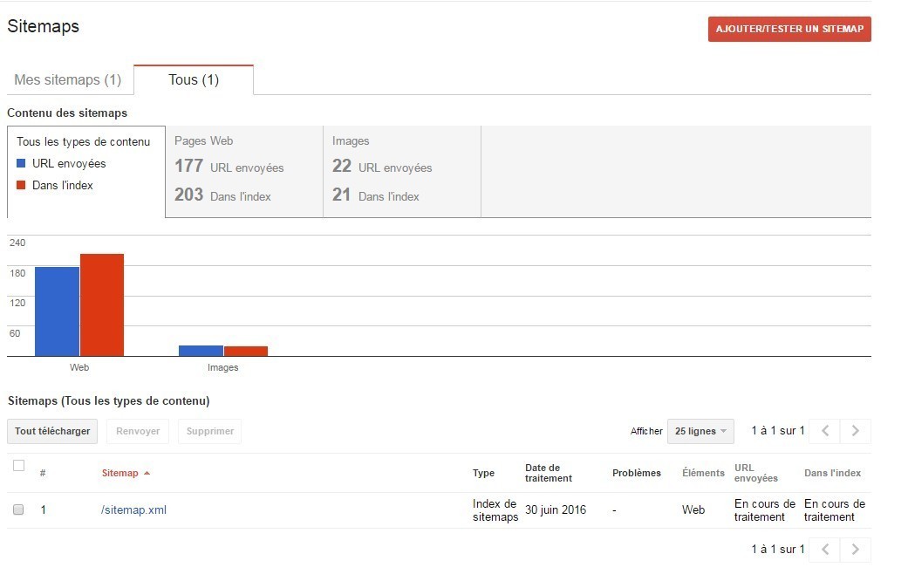Open the Images content panel
The image size is (908, 588).
401,171
